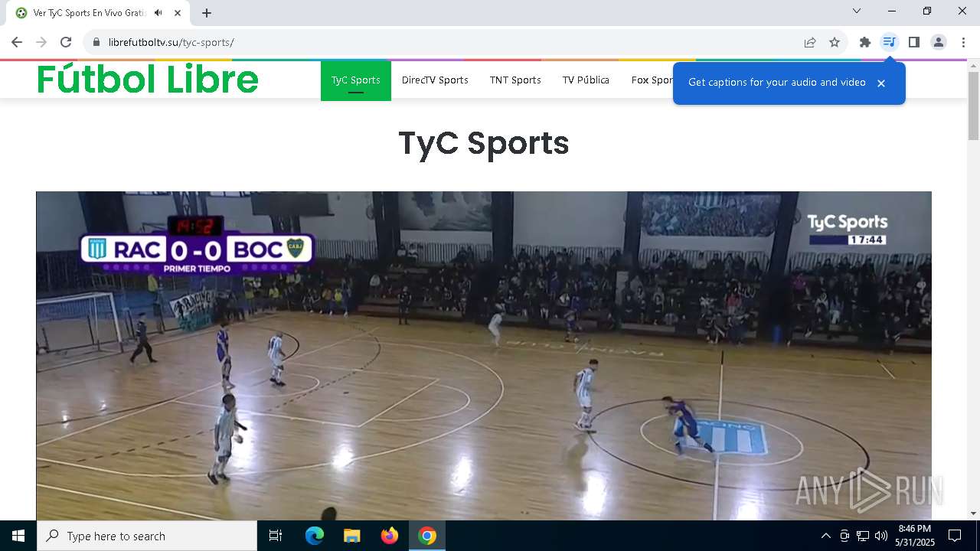Select Fox Sports channel menu
The width and height of the screenshot is (980, 551).
click(x=652, y=80)
